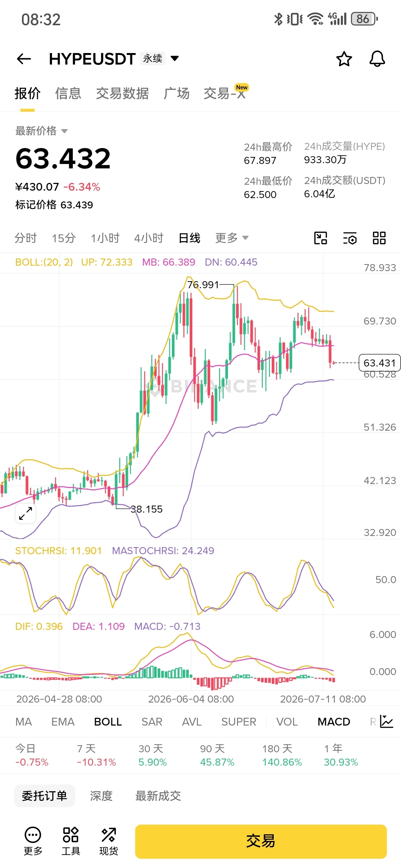The width and height of the screenshot is (401, 868).
Task: Open the 更多 menu at bottom
Action: tap(33, 841)
